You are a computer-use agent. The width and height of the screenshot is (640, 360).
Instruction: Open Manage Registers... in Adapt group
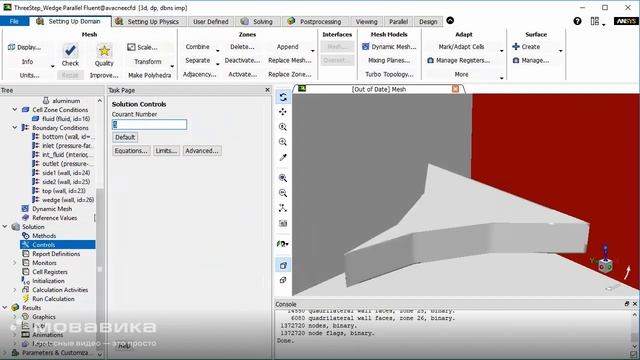(x=458, y=60)
